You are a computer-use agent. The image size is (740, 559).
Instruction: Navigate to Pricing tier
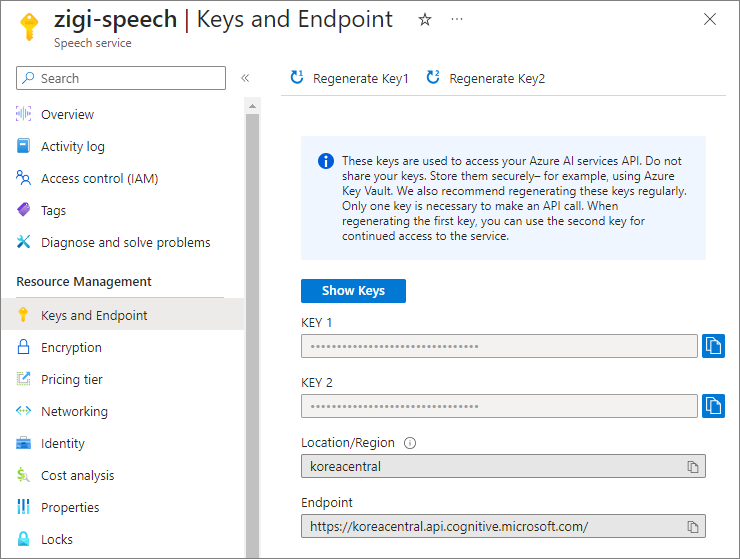point(72,380)
